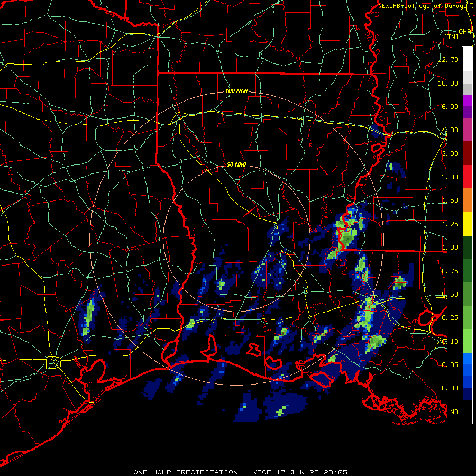The width and height of the screenshot is (476, 476).
Task: Click the 1.25 legend value
Action: [450, 224]
